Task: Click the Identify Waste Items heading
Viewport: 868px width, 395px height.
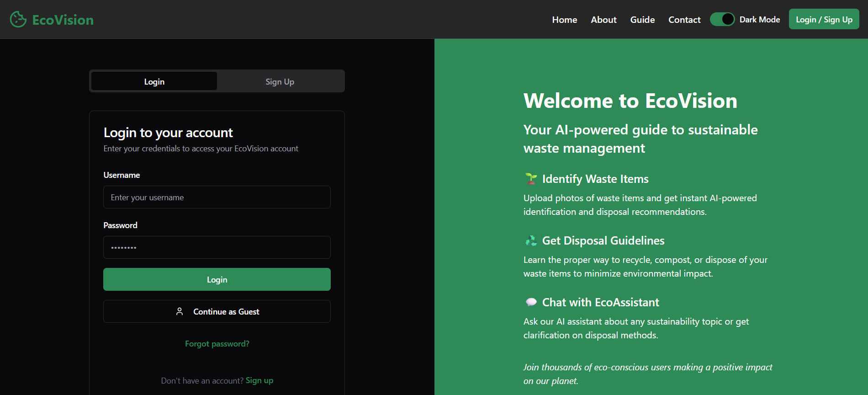Action: click(595, 179)
